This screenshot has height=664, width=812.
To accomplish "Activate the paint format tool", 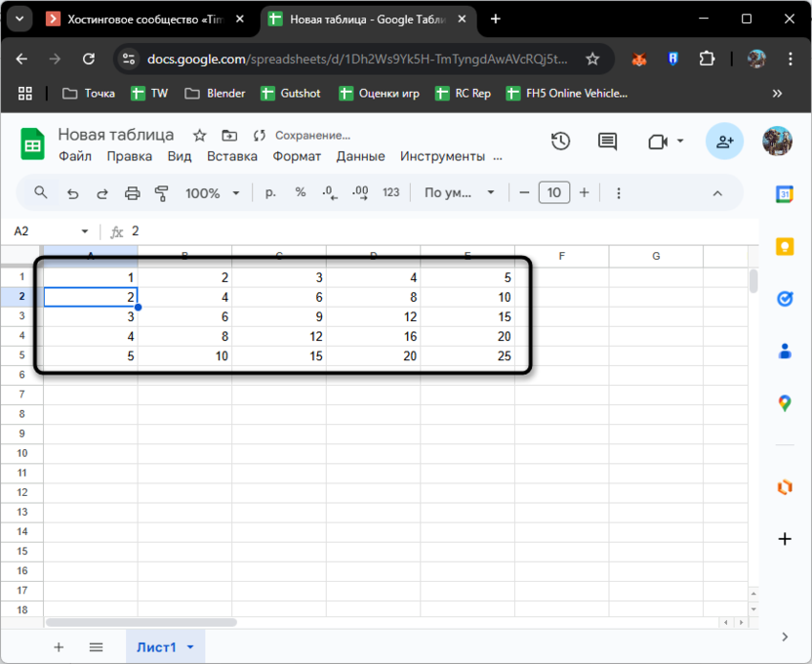I will 162,193.
